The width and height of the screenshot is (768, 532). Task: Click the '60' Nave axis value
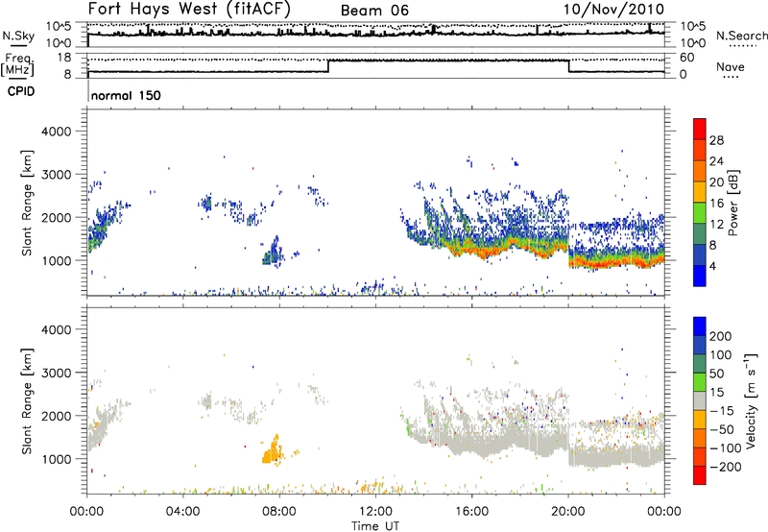pos(686,58)
